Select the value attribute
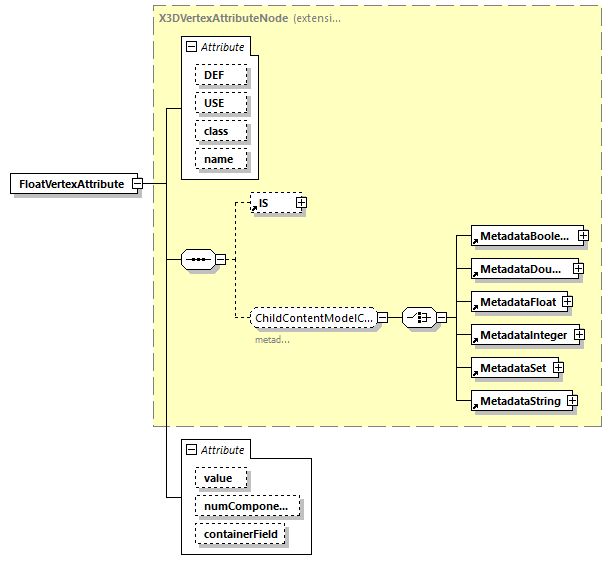This screenshot has height=572, width=612. click(x=219, y=478)
